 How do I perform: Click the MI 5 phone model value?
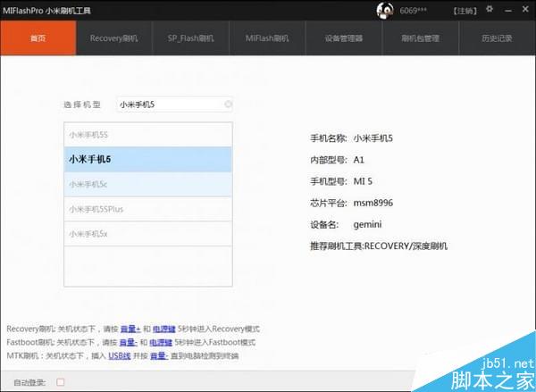pos(363,181)
